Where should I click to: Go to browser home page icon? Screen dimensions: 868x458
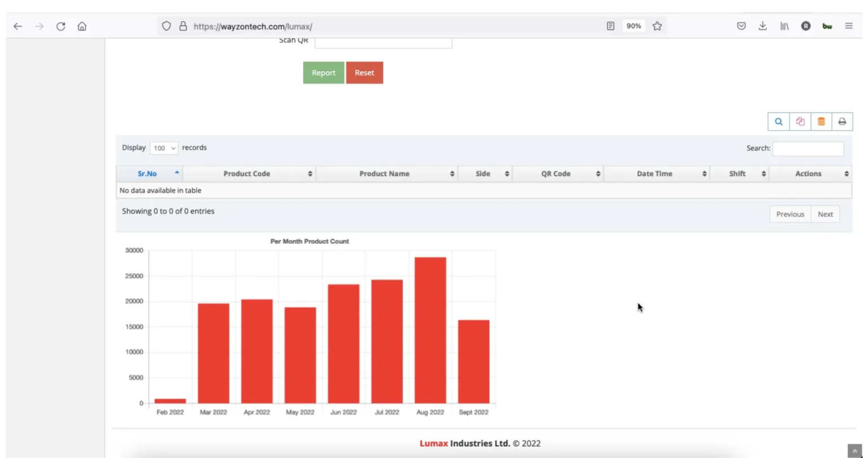tap(82, 26)
